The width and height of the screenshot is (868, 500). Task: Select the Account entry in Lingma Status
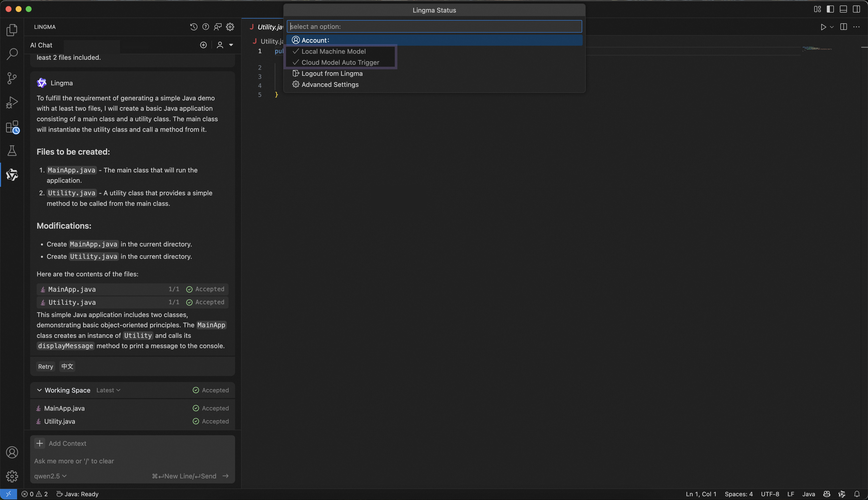point(435,40)
